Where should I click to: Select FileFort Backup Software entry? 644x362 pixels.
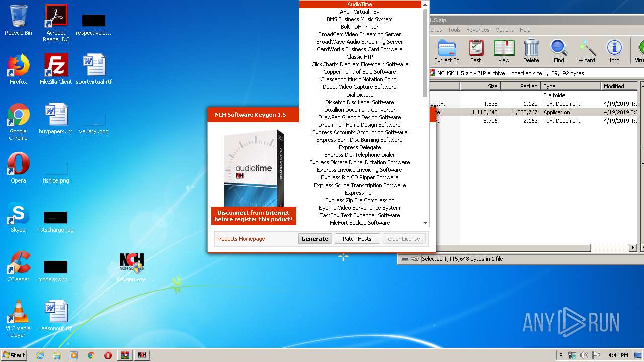tap(360, 223)
